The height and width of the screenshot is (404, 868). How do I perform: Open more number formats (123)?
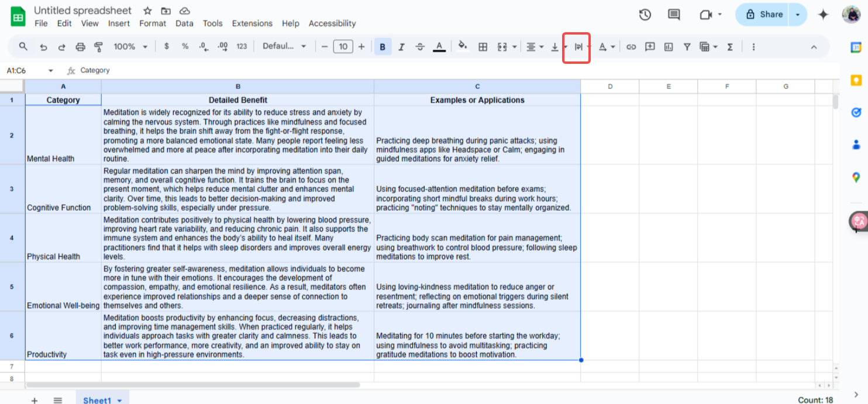click(242, 47)
